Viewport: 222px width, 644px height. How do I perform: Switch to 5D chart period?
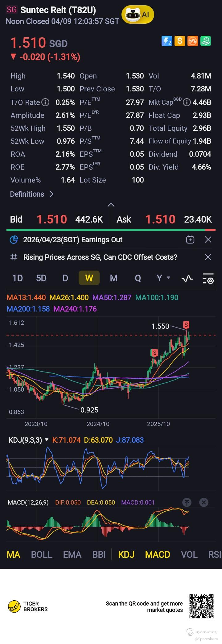[41, 278]
